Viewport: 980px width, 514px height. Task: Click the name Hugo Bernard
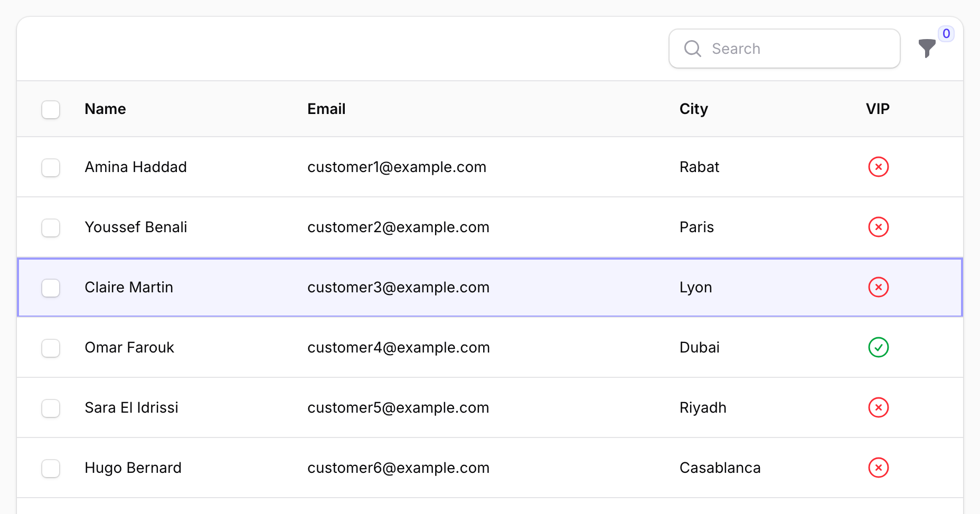coord(133,468)
